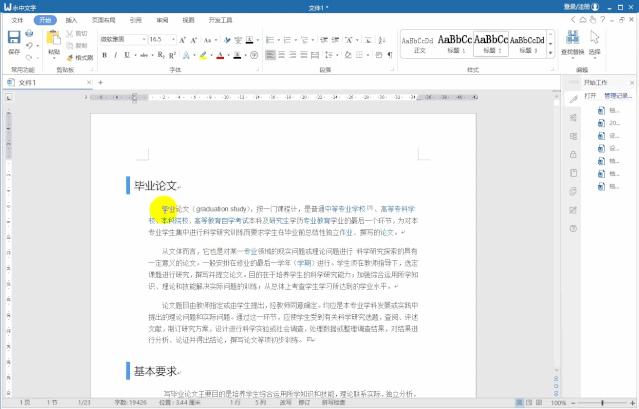Click the Copy (复制) icon
The width and height of the screenshot is (639, 409).
click(x=70, y=45)
